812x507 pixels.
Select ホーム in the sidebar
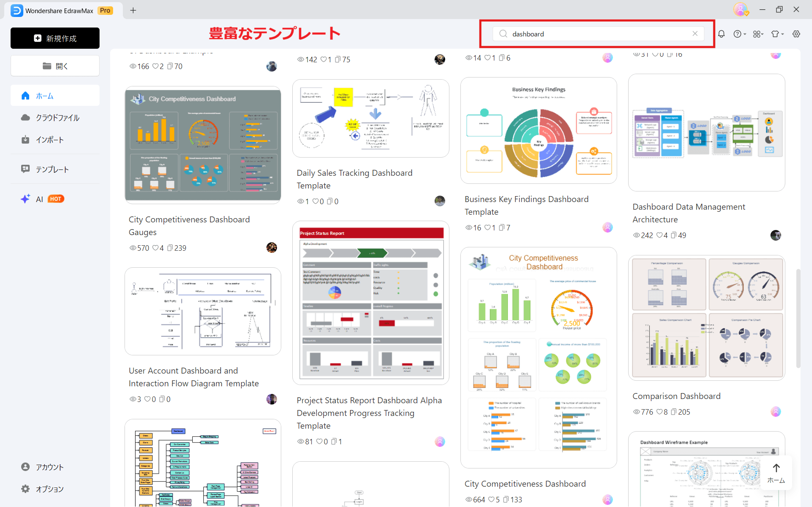(x=55, y=96)
